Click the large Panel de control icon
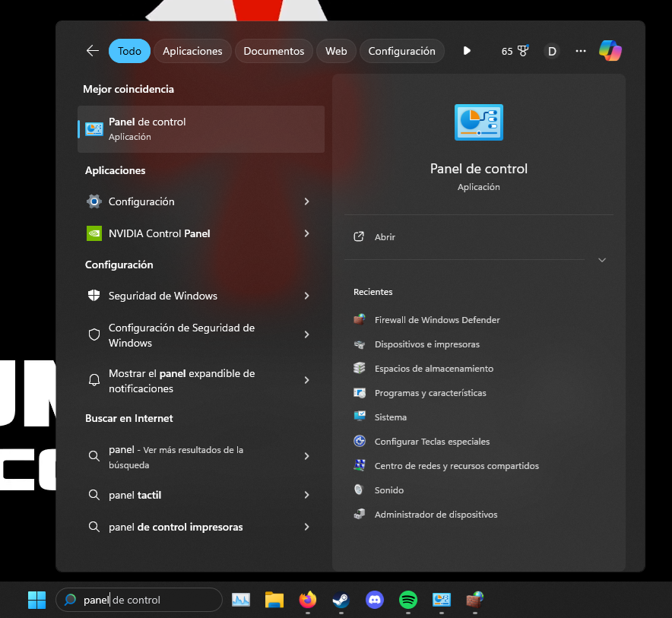The width and height of the screenshot is (672, 618). pos(479,122)
